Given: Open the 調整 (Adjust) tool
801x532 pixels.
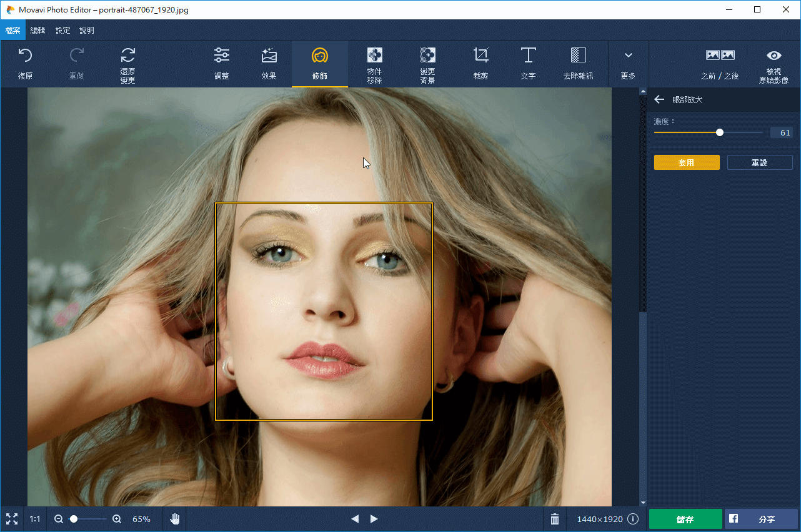Looking at the screenshot, I should click(x=222, y=63).
